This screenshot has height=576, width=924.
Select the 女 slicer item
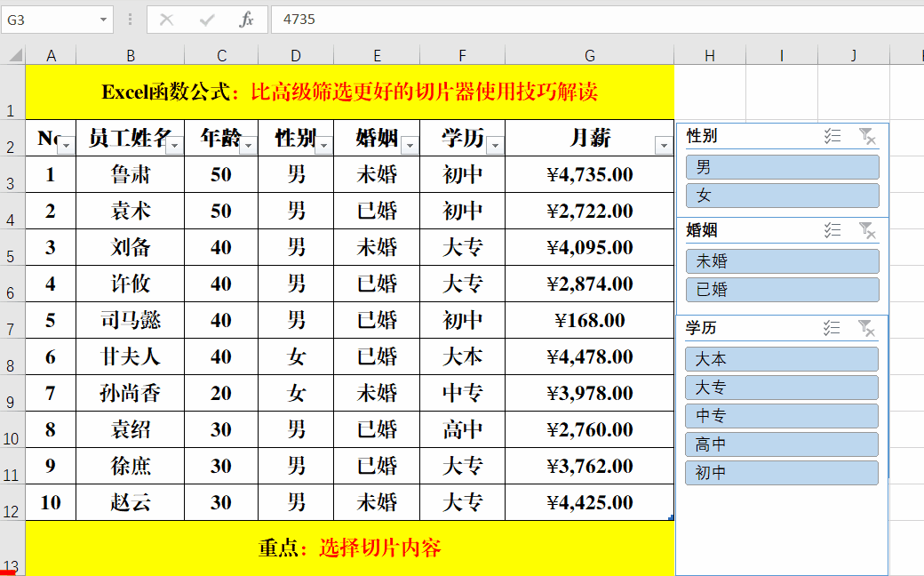click(782, 196)
